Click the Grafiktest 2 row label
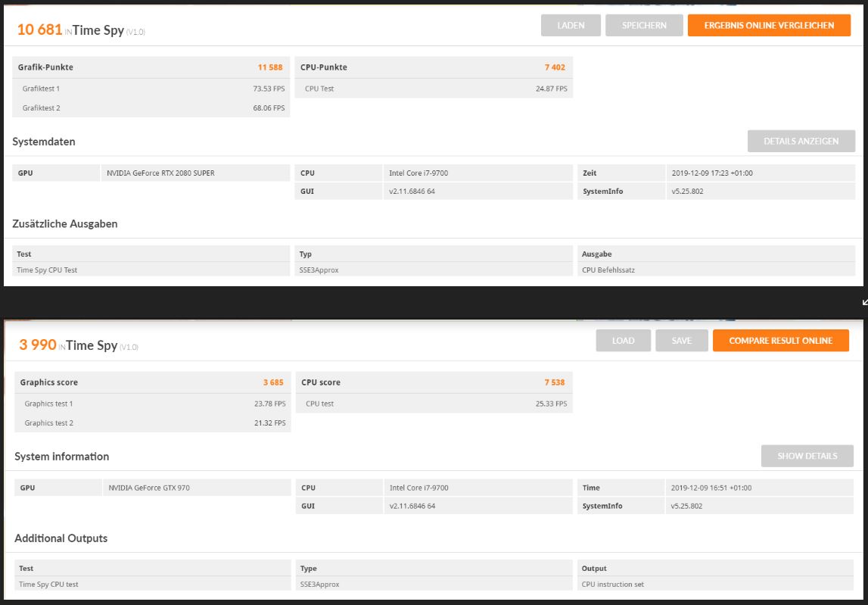Screen dimensions: 868x605 click(x=41, y=108)
